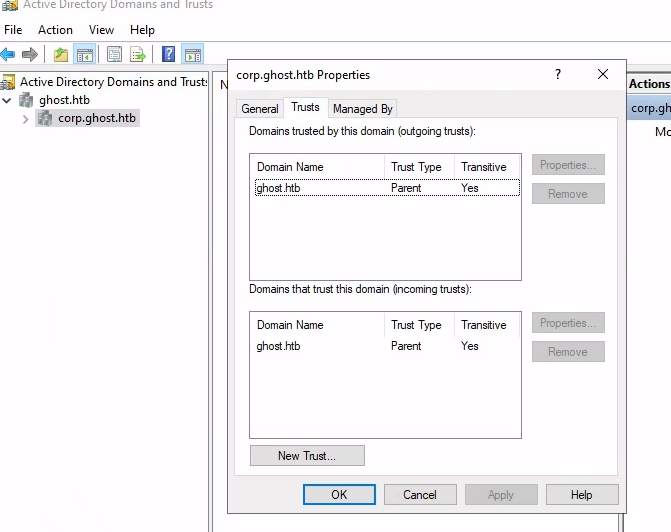This screenshot has width=671, height=532.
Task: Click the Up one level folder icon
Action: click(61, 54)
